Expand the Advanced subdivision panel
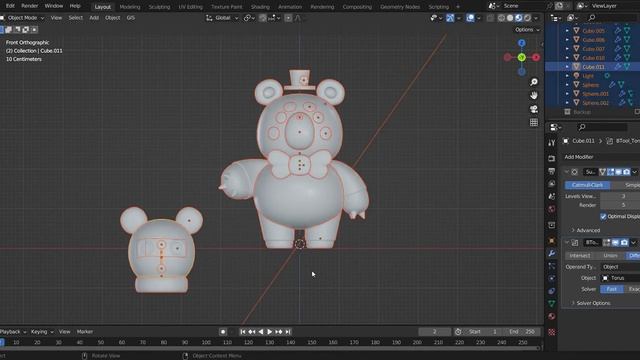Viewport: 640px width, 360px height. point(585,231)
